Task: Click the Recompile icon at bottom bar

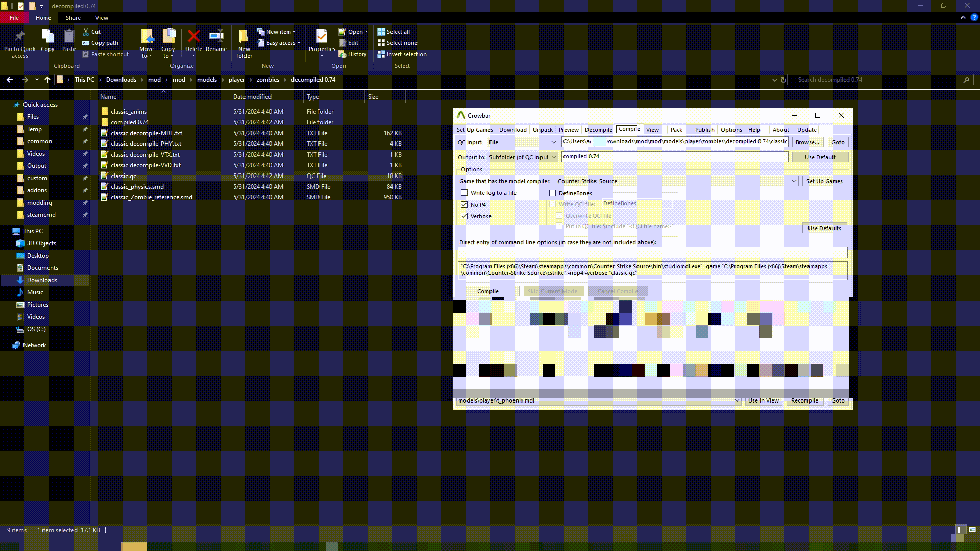Action: (804, 400)
